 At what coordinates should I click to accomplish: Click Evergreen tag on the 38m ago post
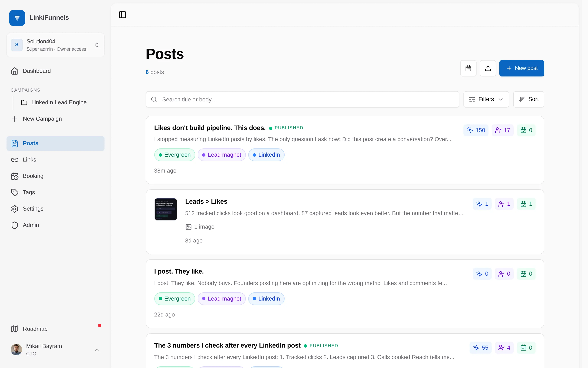[174, 155]
